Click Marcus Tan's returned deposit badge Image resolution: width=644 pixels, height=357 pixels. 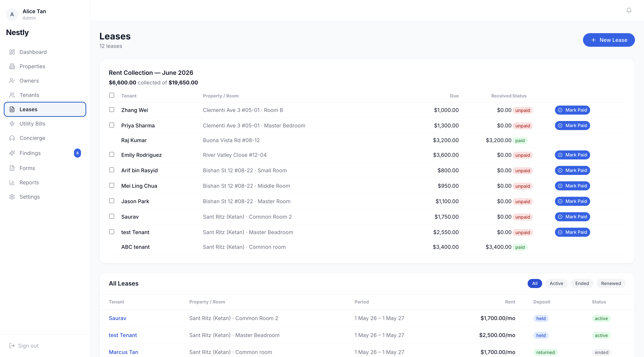click(x=545, y=352)
